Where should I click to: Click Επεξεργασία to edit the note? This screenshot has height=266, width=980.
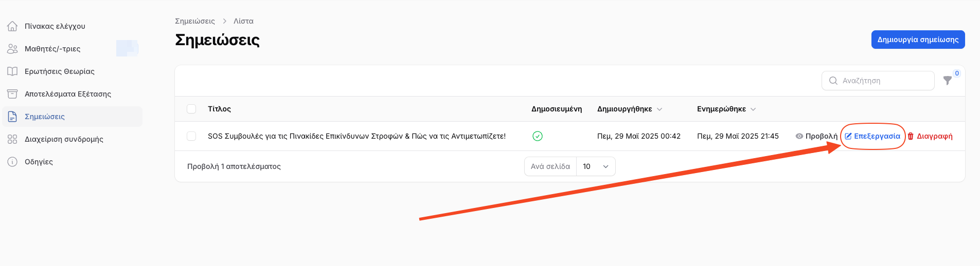coord(872,136)
